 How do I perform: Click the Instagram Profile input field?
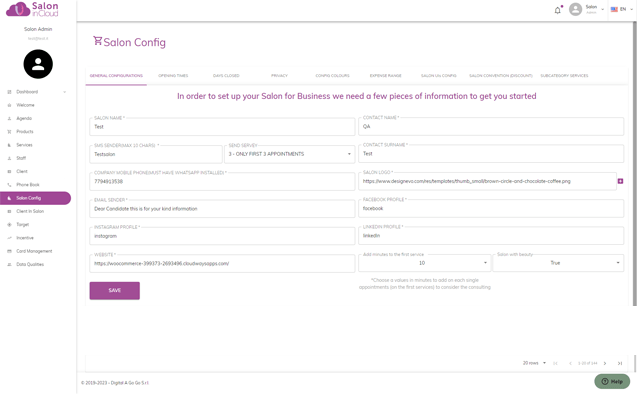(x=222, y=236)
